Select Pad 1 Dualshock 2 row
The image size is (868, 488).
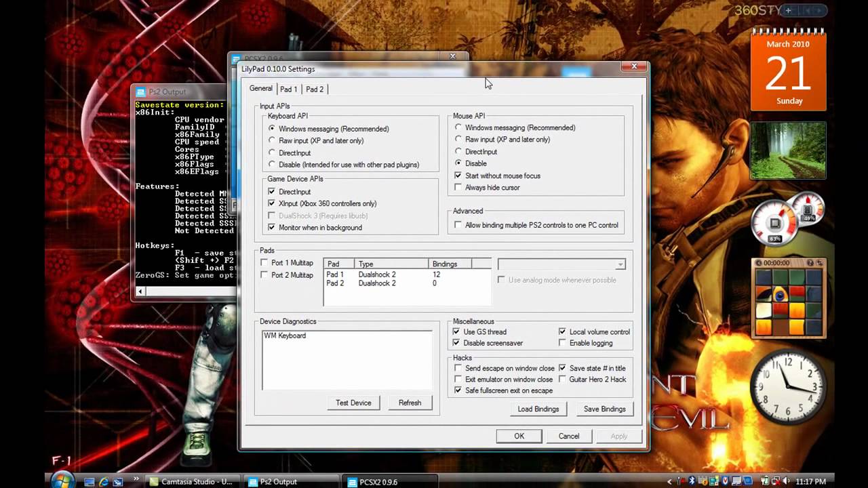coord(407,274)
